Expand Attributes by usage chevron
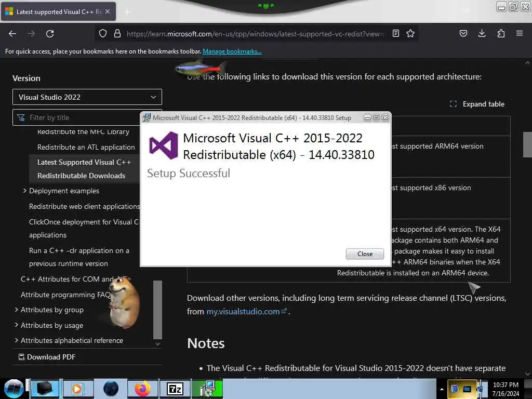The image size is (532, 399). click(16, 325)
